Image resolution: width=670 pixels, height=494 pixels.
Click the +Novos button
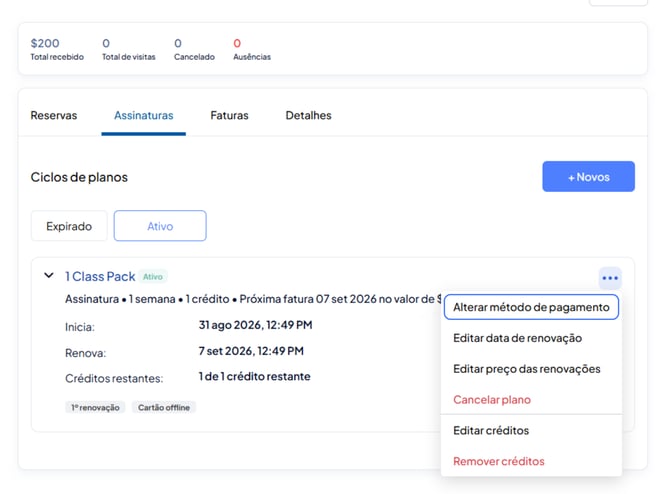point(588,176)
